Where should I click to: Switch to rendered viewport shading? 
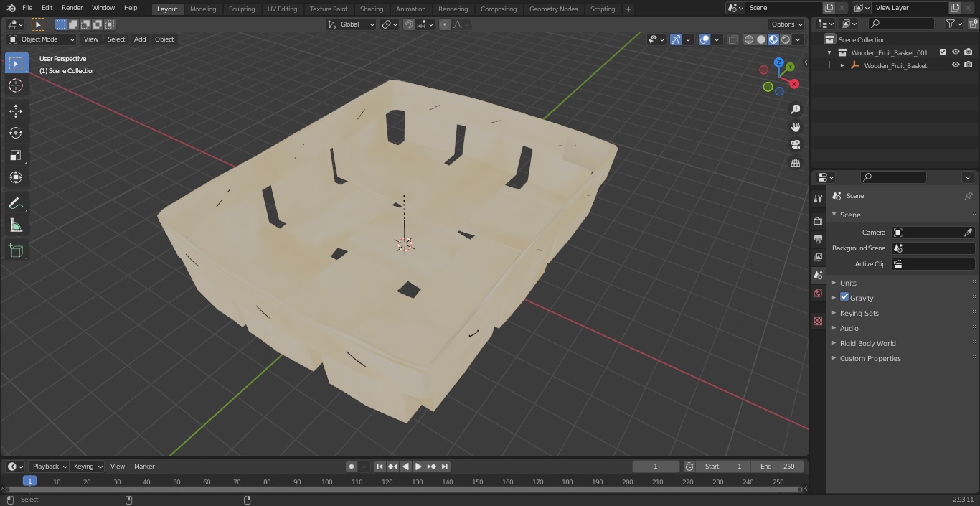[x=786, y=39]
